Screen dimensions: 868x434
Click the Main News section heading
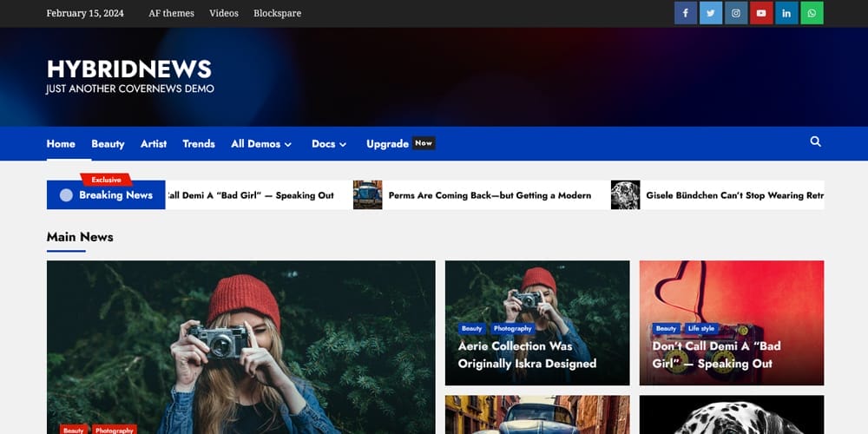point(80,237)
